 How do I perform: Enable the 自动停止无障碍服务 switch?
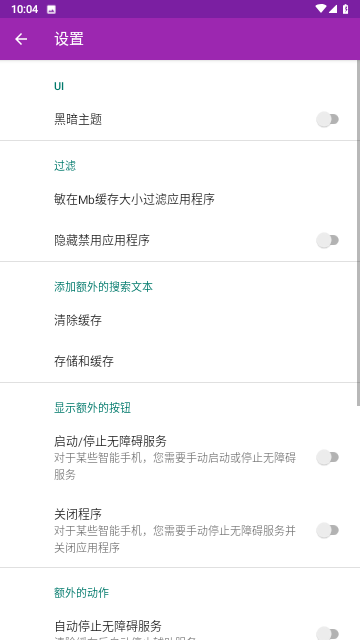(327, 633)
